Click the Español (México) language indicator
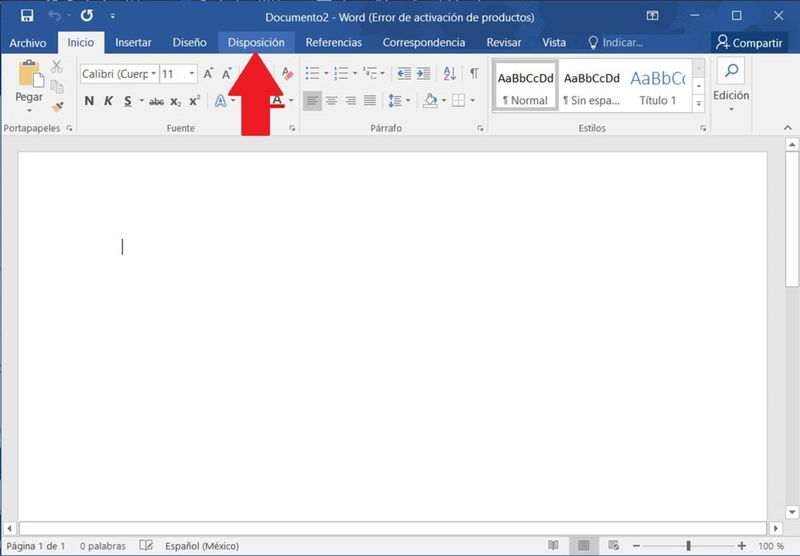The height and width of the screenshot is (556, 800). [202, 546]
